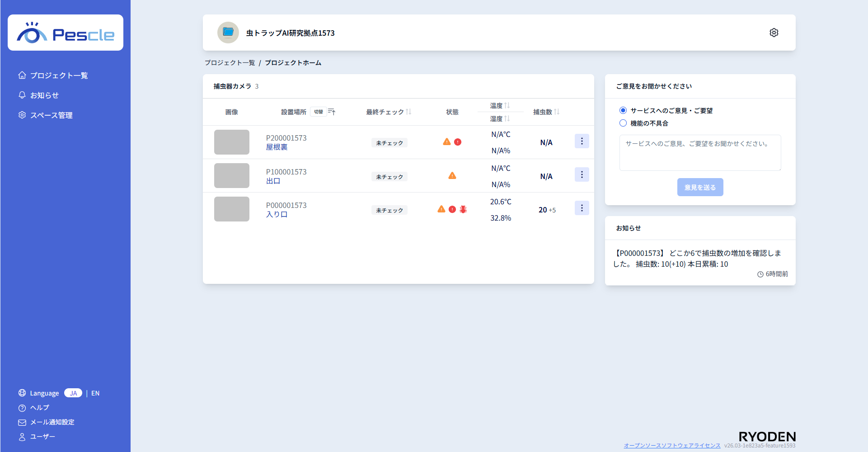Screen dimensions: 868x452
Task: Go to プロジェクト一覧 breadcrumb
Action: click(x=230, y=63)
